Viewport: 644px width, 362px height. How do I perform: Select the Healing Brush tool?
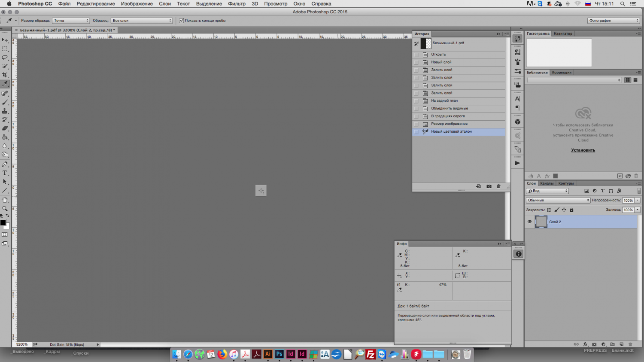(5, 93)
